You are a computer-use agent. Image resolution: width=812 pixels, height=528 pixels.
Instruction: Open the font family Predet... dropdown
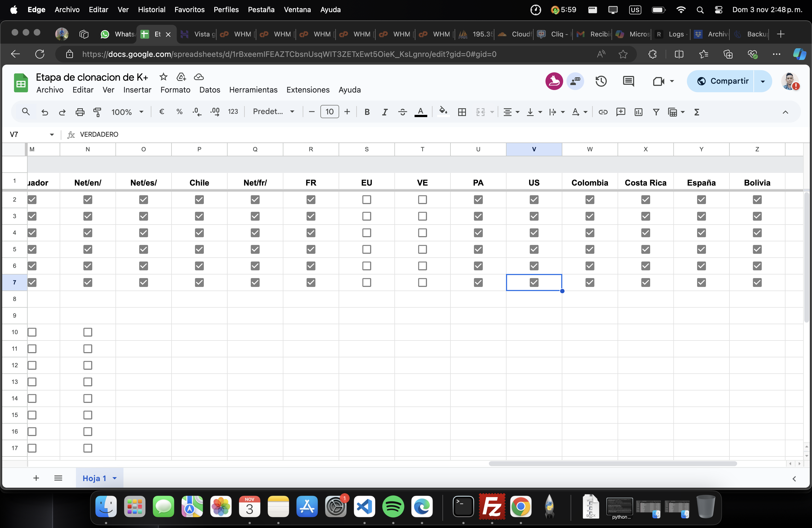coord(274,112)
